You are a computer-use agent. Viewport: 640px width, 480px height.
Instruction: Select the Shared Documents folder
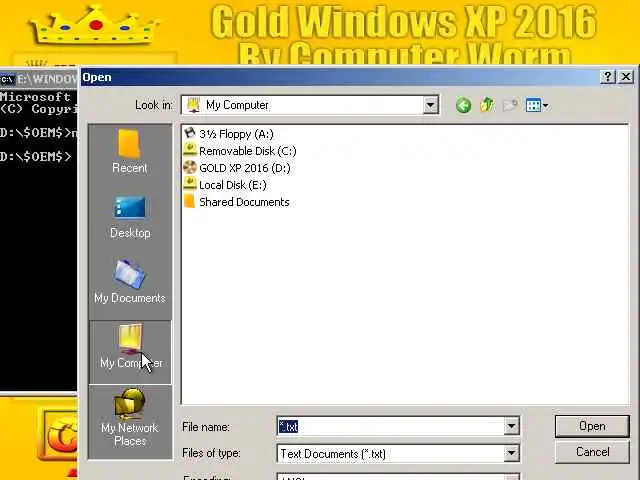pos(236,202)
